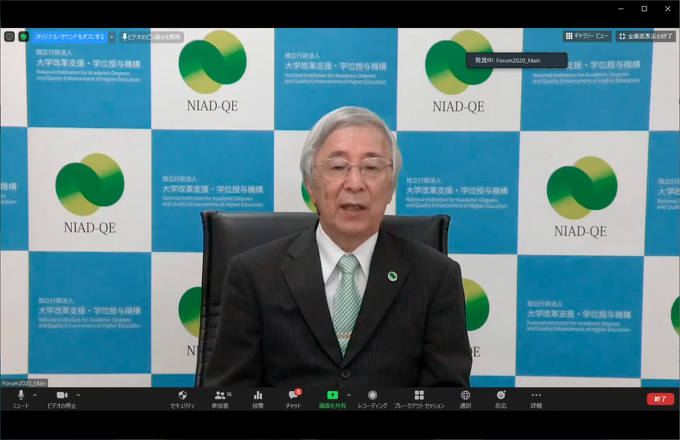Expand video options arrow beside camera
The image size is (680, 440).
tap(78, 395)
